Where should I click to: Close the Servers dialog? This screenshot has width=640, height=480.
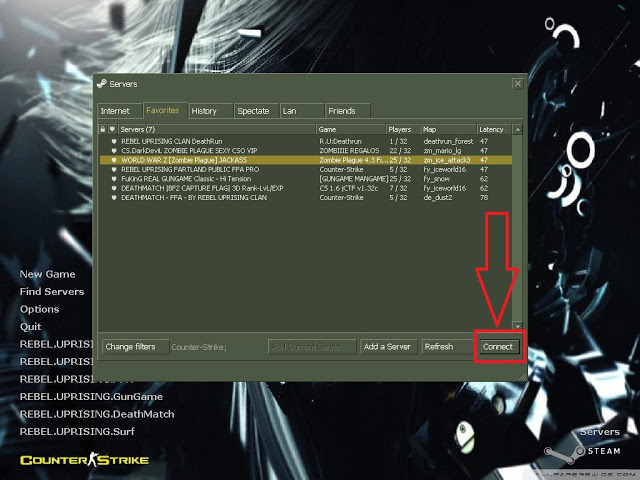click(518, 84)
